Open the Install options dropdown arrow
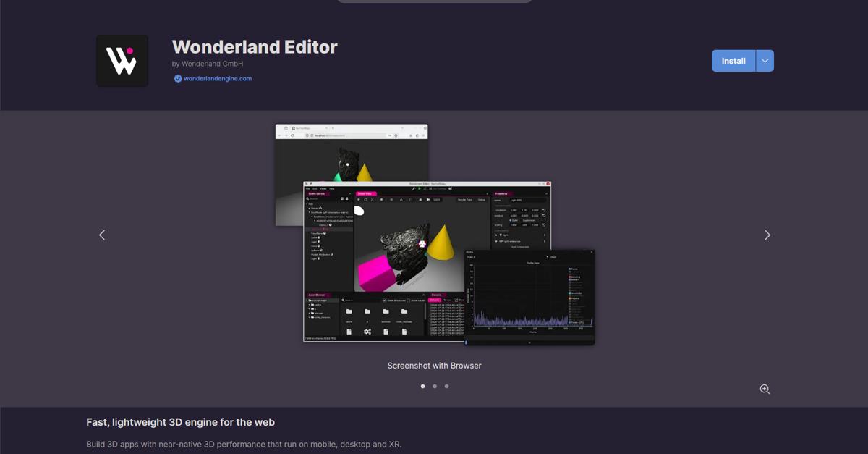 coord(764,61)
